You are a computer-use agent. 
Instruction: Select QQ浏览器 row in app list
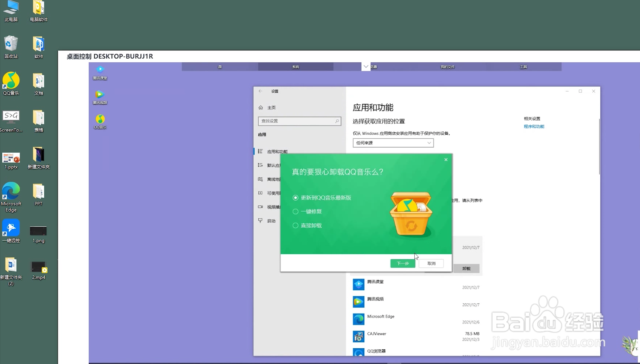(416, 352)
